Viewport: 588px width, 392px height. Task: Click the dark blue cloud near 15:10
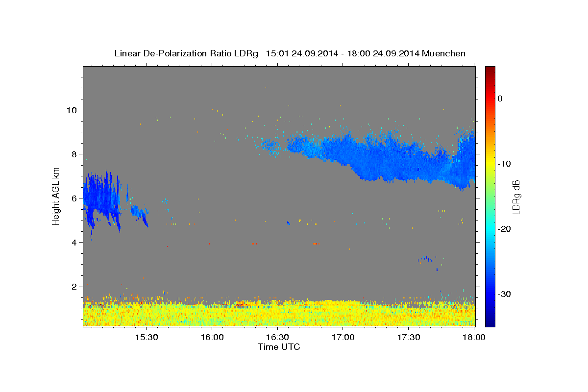coord(101,198)
